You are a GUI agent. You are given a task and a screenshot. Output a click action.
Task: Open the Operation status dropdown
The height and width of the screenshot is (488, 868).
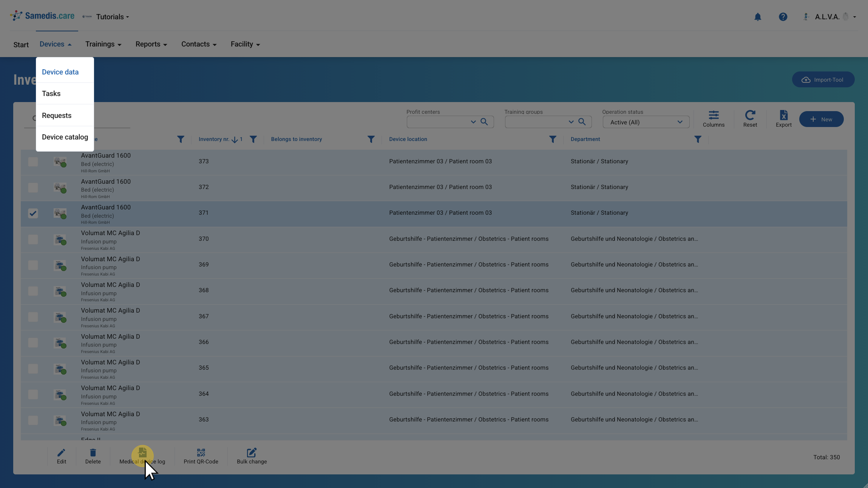coord(646,122)
